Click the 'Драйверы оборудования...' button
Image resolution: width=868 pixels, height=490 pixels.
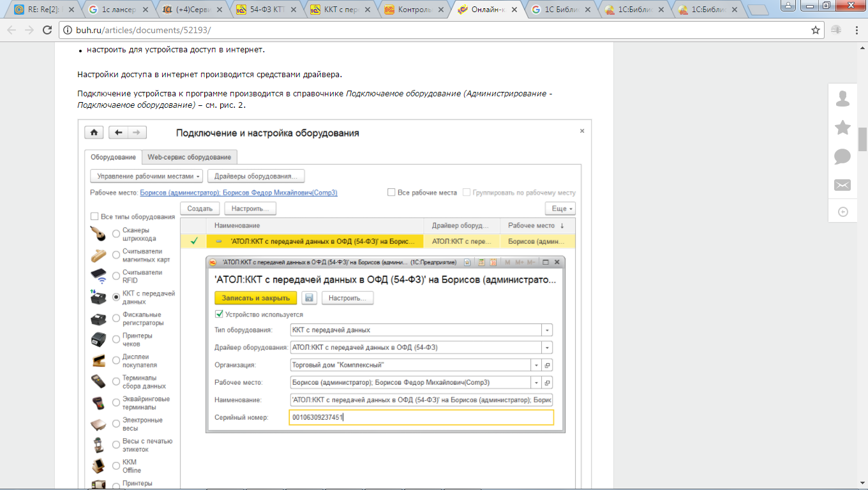tap(257, 176)
